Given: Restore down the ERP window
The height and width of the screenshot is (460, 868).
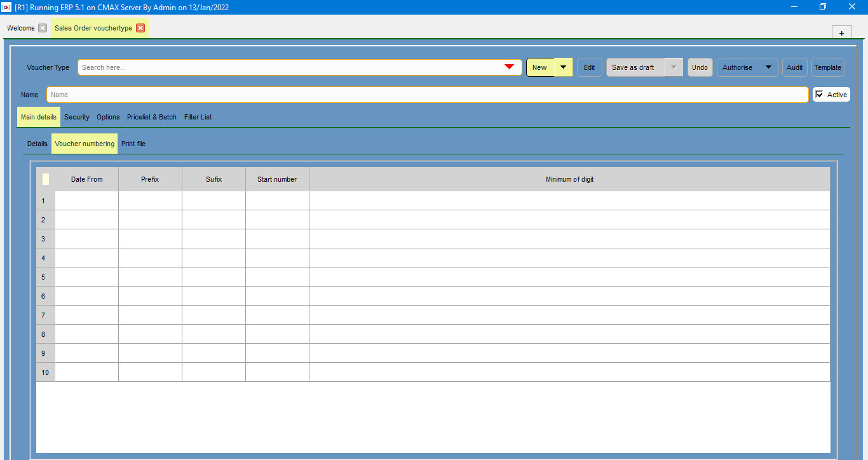Looking at the screenshot, I should coord(823,7).
